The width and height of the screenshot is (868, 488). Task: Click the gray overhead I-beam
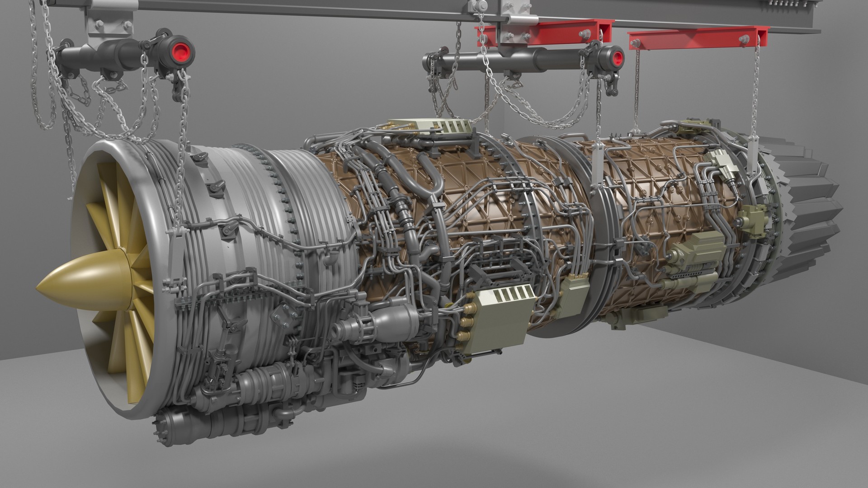point(316,7)
